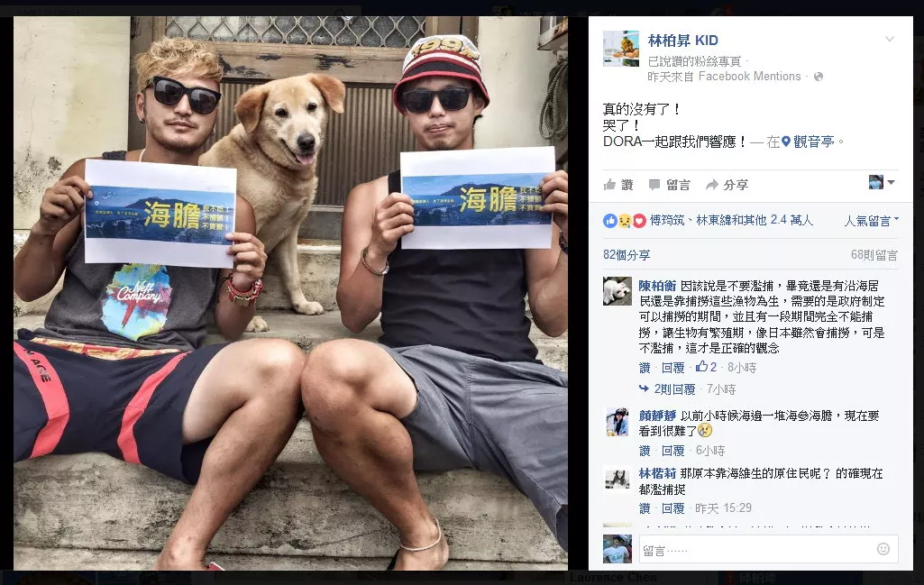Reply to 林楷莉's comment via 回覆

[x=673, y=508]
